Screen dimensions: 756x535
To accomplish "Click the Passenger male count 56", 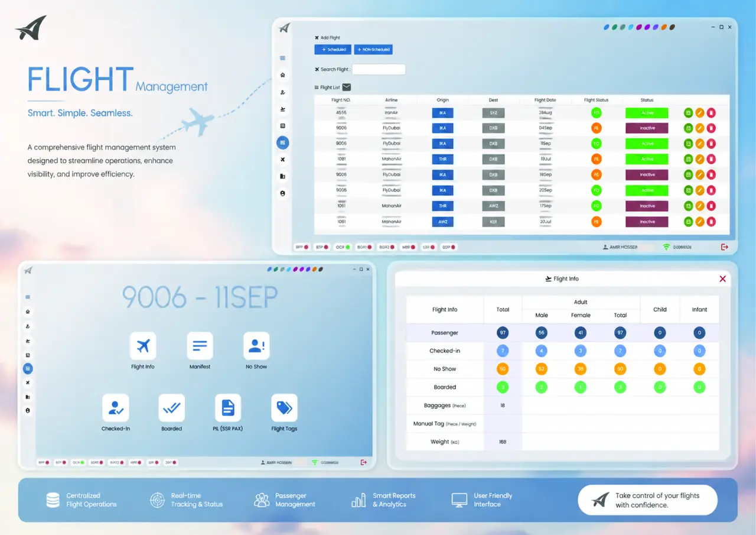I will click(x=542, y=333).
